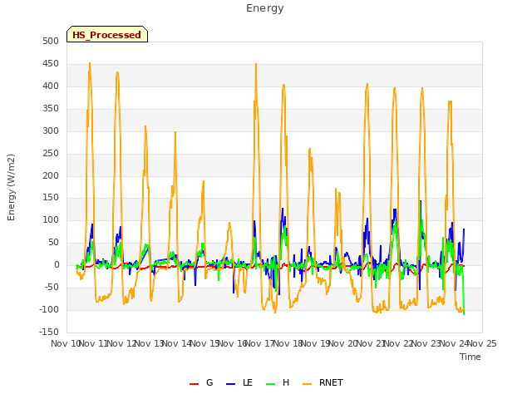Toggle the H series legend entry
This screenshot has height=399, width=532.
pyautogui.click(x=278, y=382)
